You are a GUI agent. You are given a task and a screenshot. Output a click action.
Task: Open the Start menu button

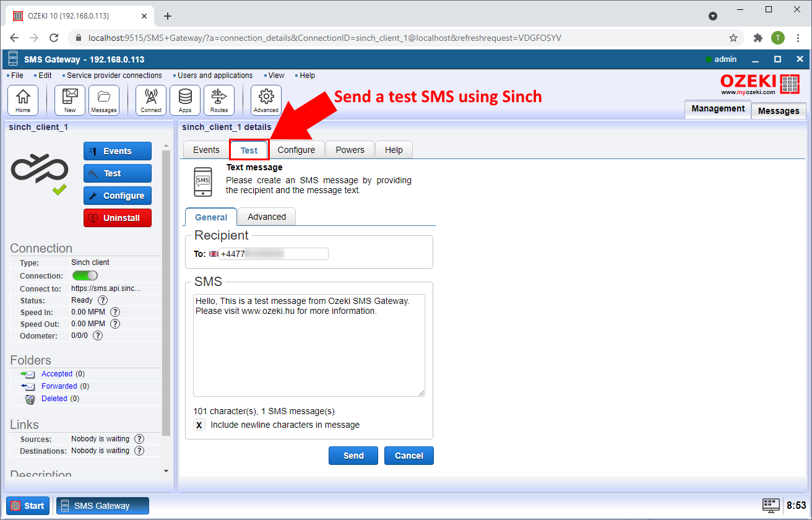28,506
